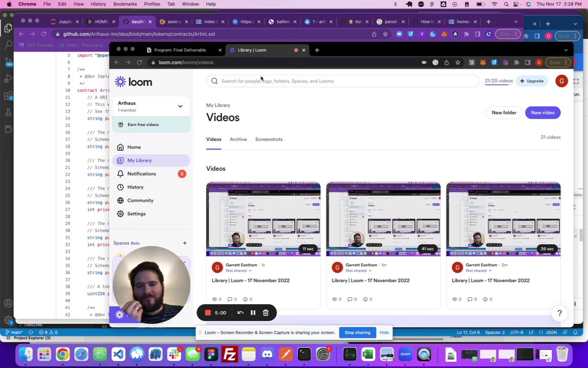This screenshot has height=368, width=588.
Task: Click the New video button
Action: 543,112
